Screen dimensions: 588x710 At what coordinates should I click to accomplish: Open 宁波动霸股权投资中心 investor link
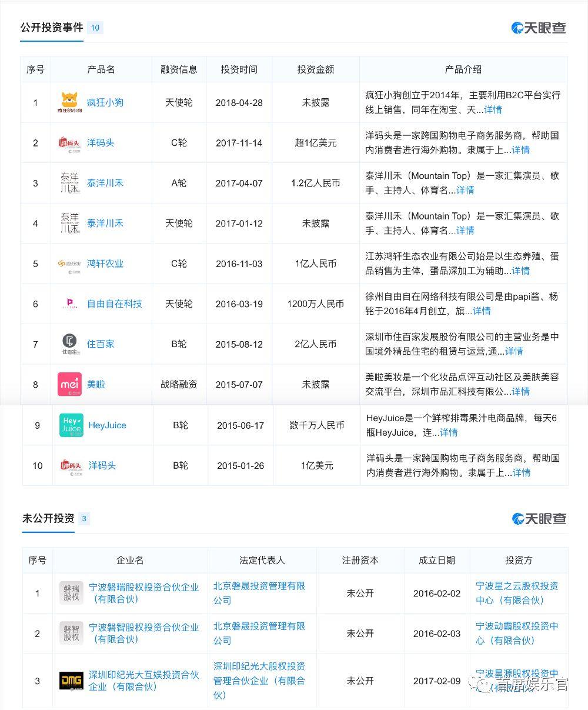click(x=517, y=633)
